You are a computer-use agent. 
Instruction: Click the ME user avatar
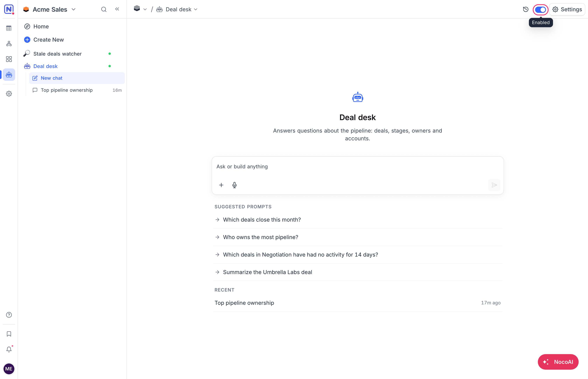(x=9, y=369)
